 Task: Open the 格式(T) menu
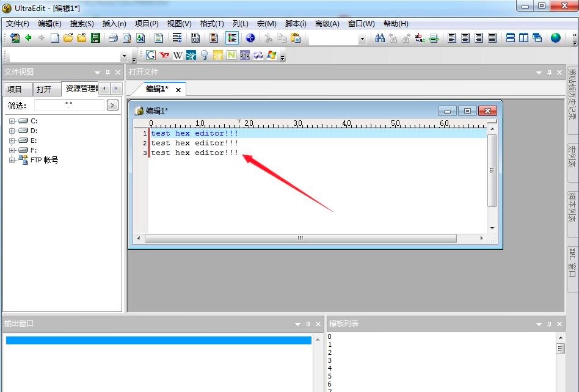click(212, 24)
